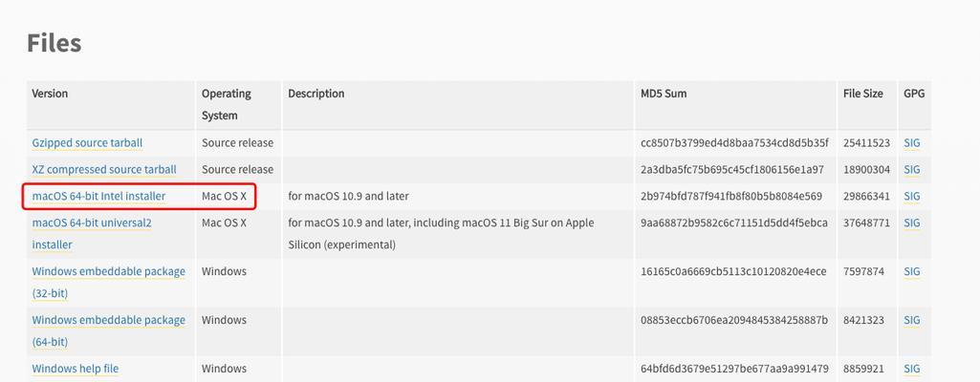The width and height of the screenshot is (980, 382).
Task: Open SIG for Windows 32-bit embeddable package
Action: point(912,271)
